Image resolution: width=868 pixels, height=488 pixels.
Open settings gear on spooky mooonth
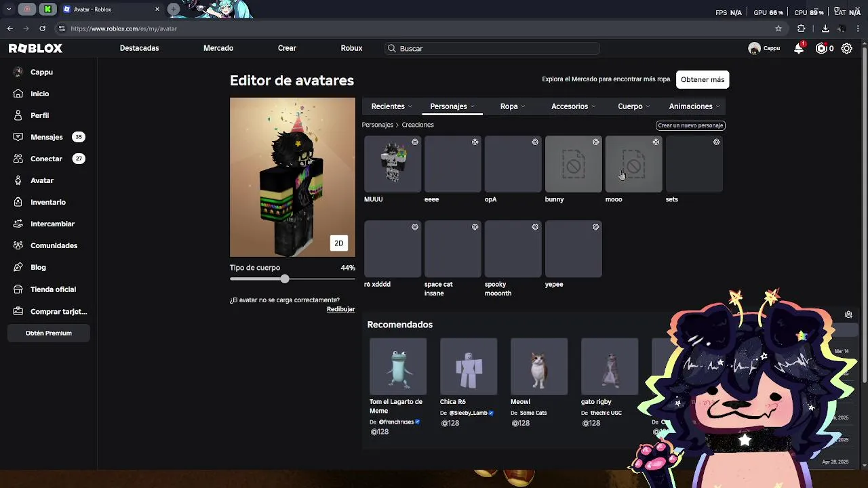pyautogui.click(x=535, y=227)
